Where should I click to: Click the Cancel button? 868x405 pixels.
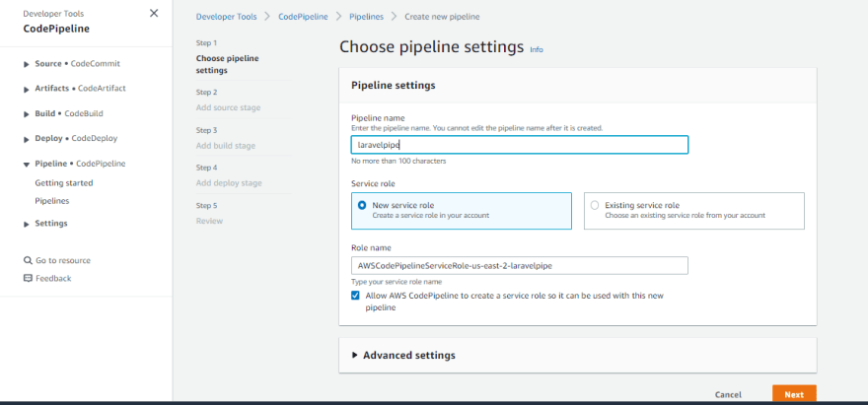[x=728, y=394]
